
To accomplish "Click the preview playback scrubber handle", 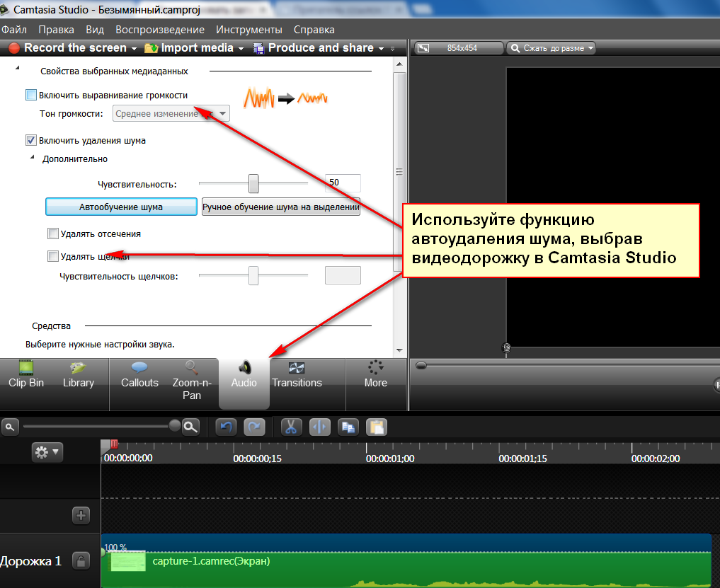I will coord(421,366).
